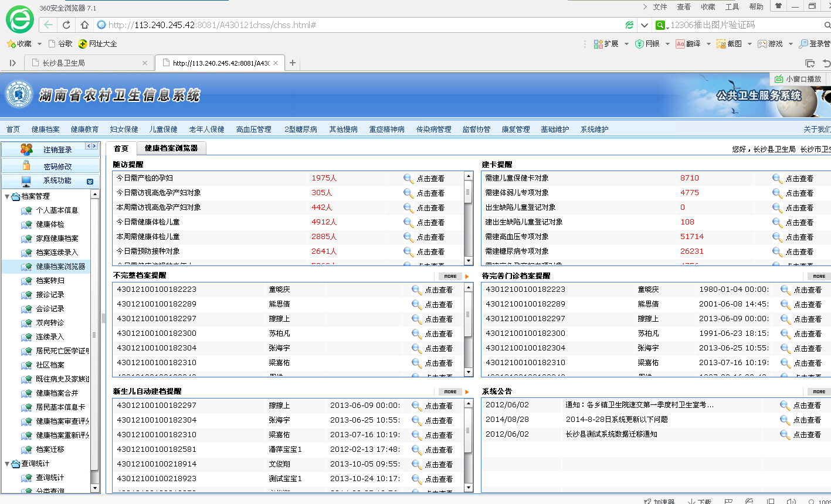Click the browser address bar URL
This screenshot has height=504, width=831.
tap(212, 25)
